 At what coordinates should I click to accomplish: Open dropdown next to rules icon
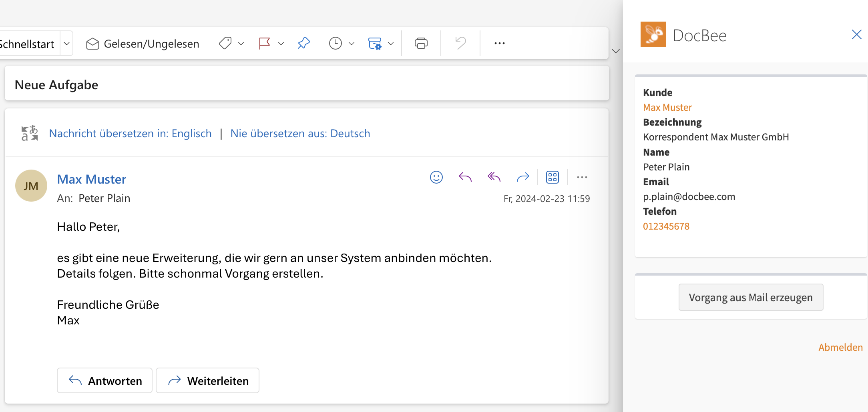coord(391,44)
